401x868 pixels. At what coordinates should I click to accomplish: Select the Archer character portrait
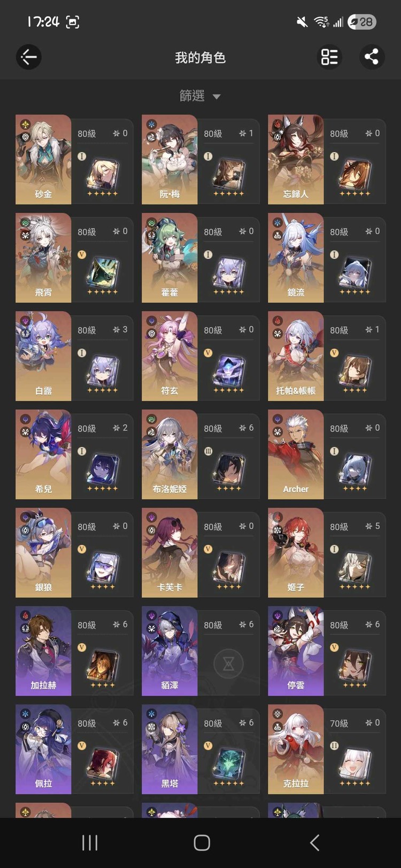(x=296, y=454)
